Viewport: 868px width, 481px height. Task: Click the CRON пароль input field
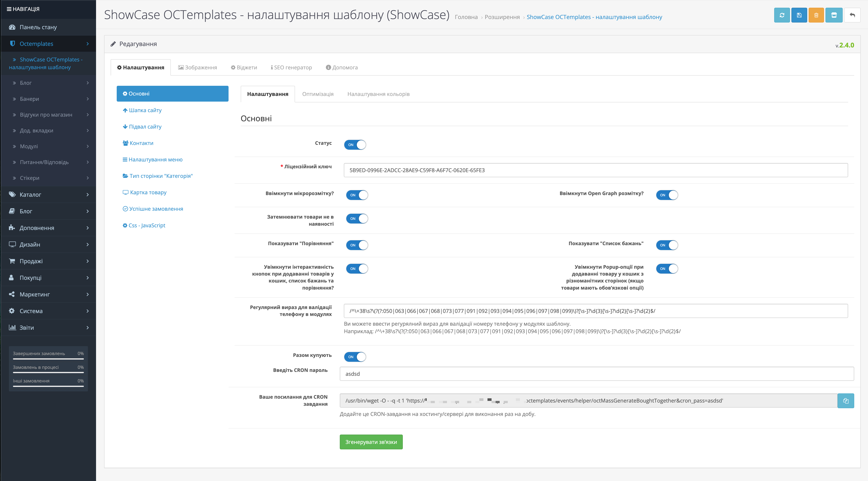point(597,374)
